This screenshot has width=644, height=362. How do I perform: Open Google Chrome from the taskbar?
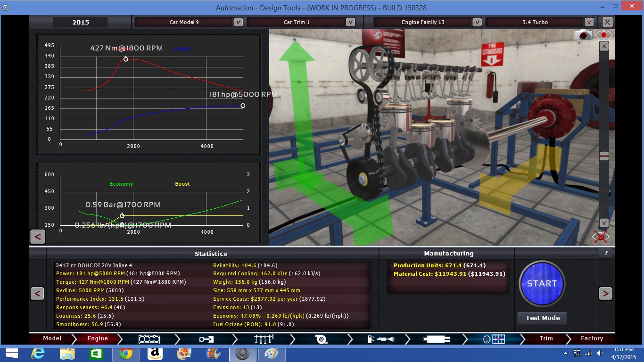click(x=126, y=354)
